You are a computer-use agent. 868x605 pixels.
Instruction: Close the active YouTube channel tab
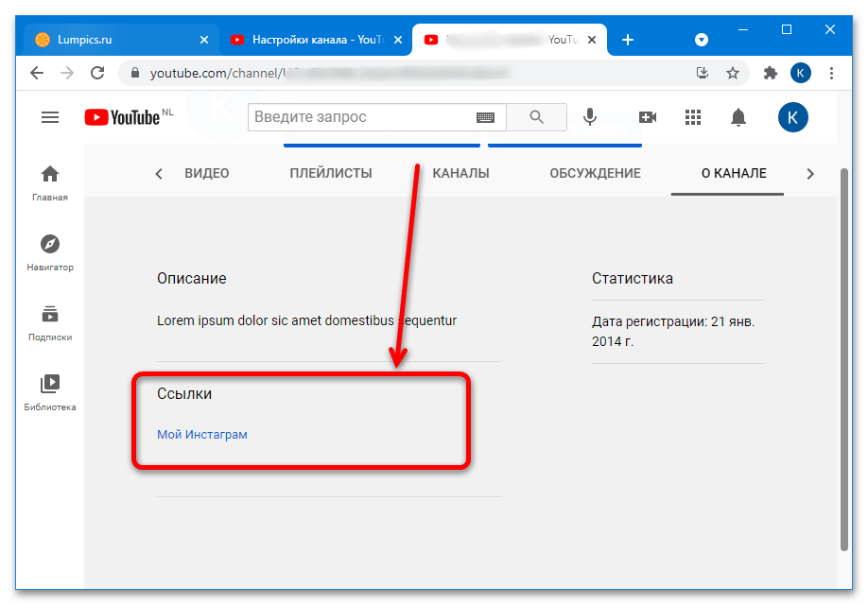point(592,40)
